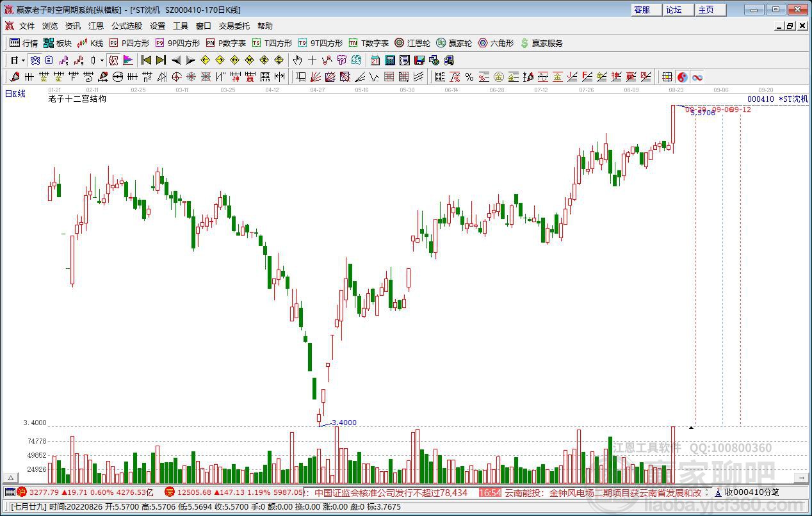Open the 文件 menu

coord(27,26)
